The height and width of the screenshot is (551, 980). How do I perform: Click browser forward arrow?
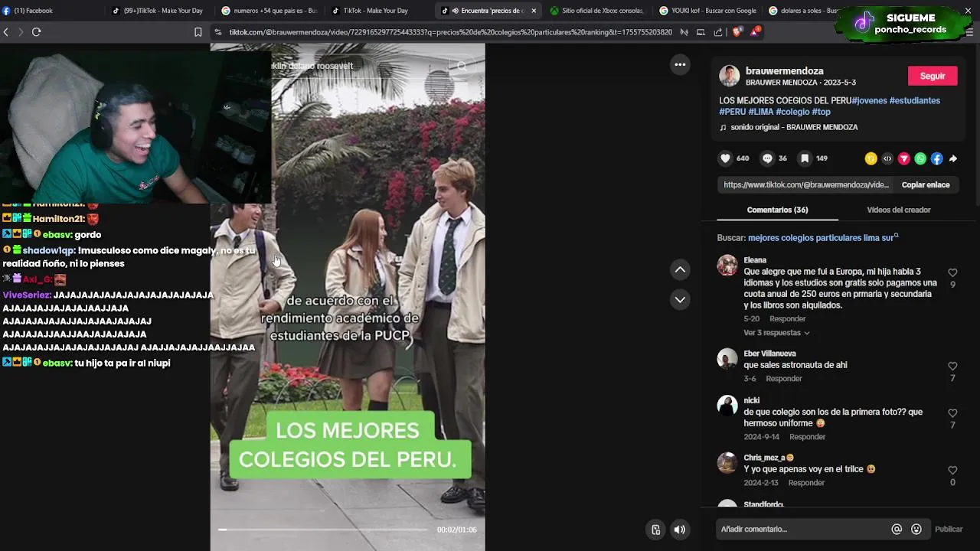21,32
